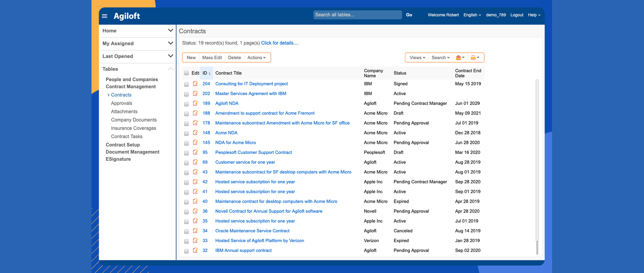Select Contracts in the sidebar tree
This screenshot has width=644, height=273.
121,95
